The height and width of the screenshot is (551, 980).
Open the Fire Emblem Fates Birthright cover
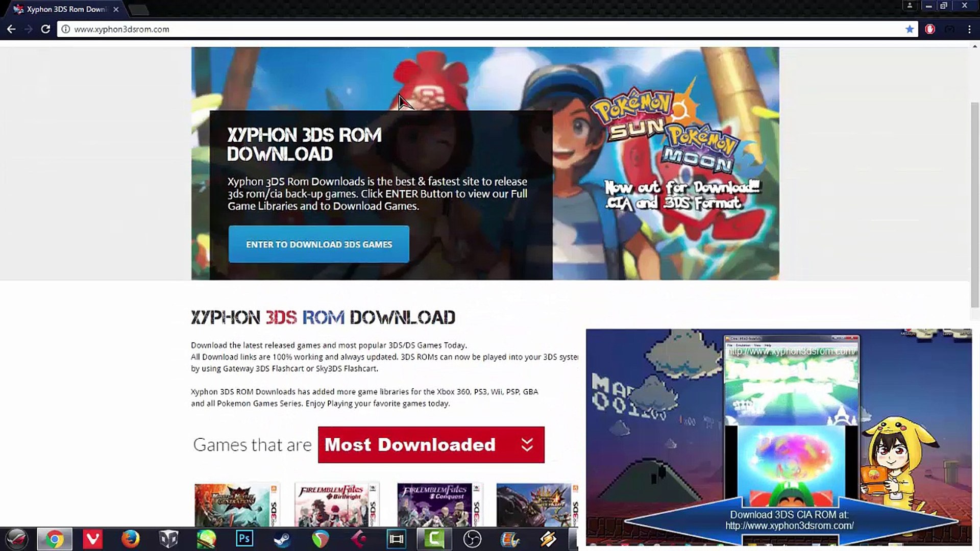336,505
